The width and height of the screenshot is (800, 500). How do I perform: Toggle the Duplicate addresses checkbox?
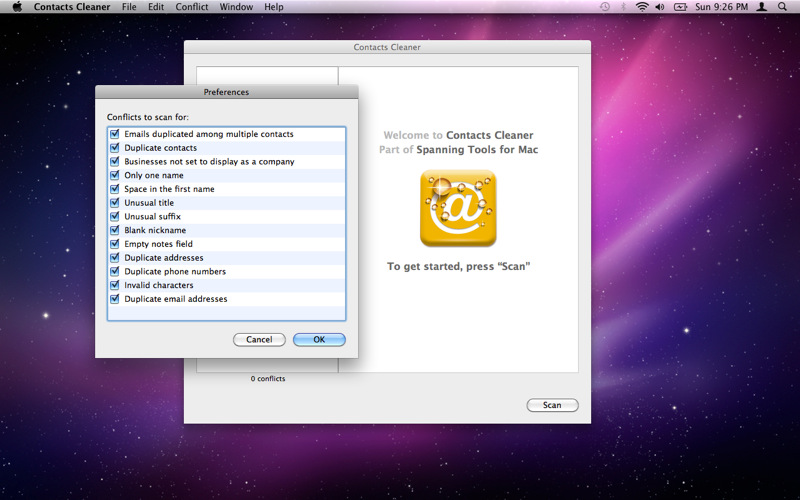114,258
